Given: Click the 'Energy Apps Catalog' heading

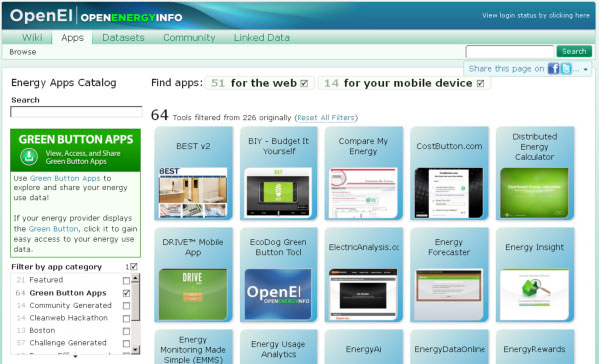Looking at the screenshot, I should click(x=64, y=83).
